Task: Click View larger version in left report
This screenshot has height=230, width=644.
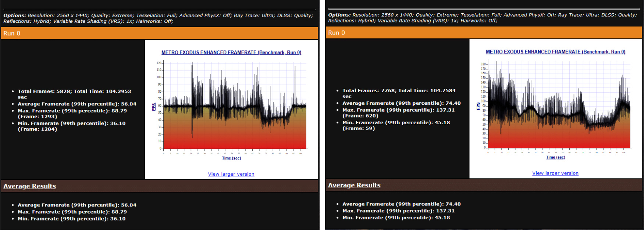Action: tap(231, 174)
